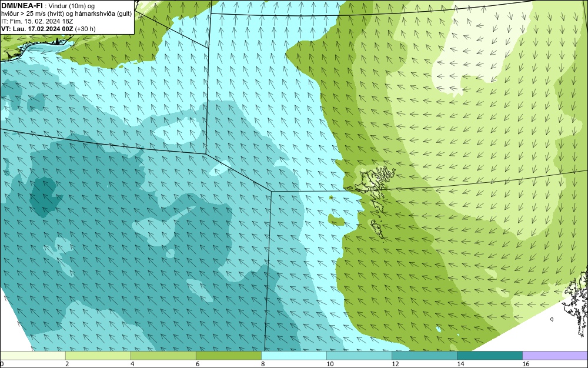Image resolution: width=588 pixels, height=368 pixels.
Task: Click the 4–6 m/s green legend swatch
Action: (x=163, y=356)
